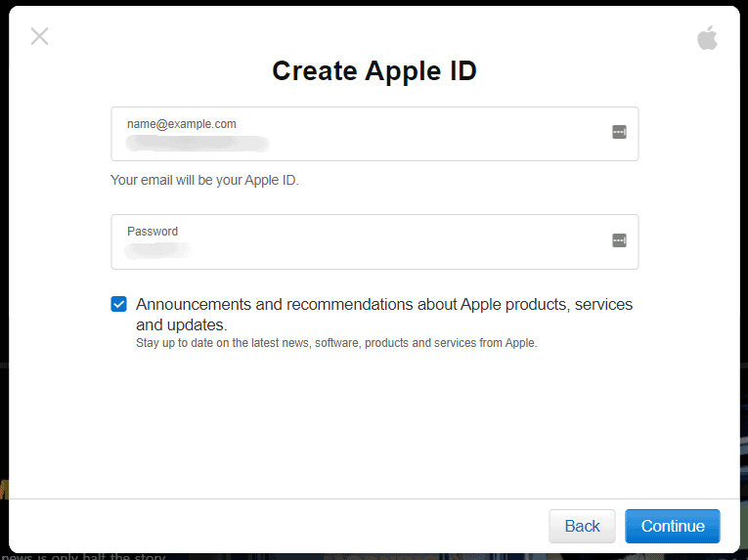Click the Back button
Image resolution: width=748 pixels, height=560 pixels.
point(582,526)
